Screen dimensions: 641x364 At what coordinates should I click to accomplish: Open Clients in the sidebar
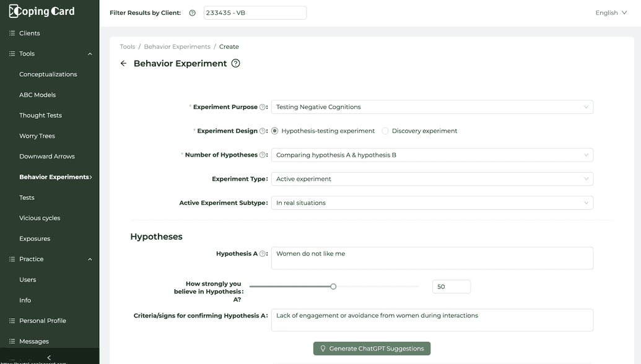click(x=30, y=33)
